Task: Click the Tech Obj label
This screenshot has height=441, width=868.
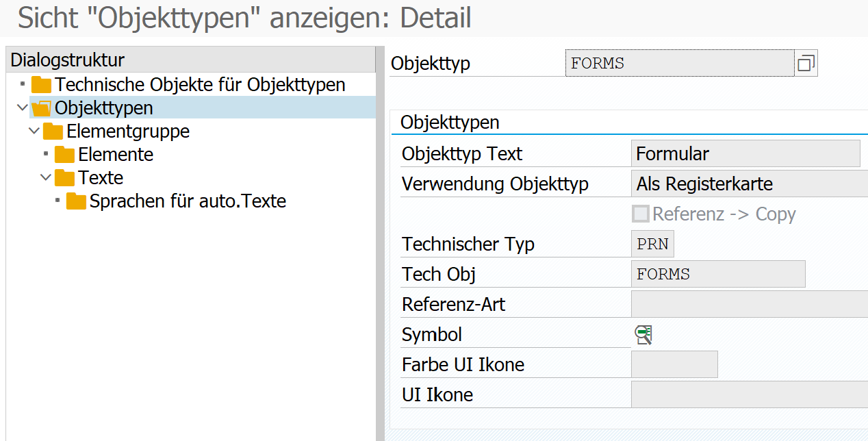Action: [439, 275]
